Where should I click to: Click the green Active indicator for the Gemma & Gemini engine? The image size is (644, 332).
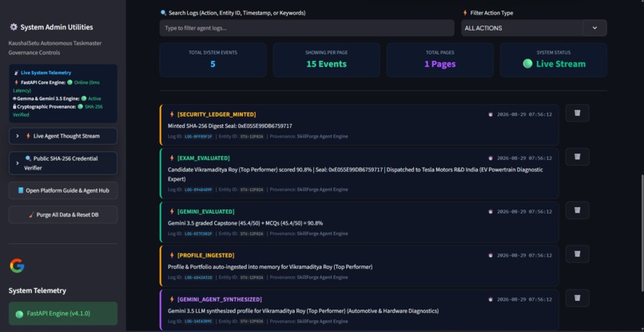tap(84, 98)
